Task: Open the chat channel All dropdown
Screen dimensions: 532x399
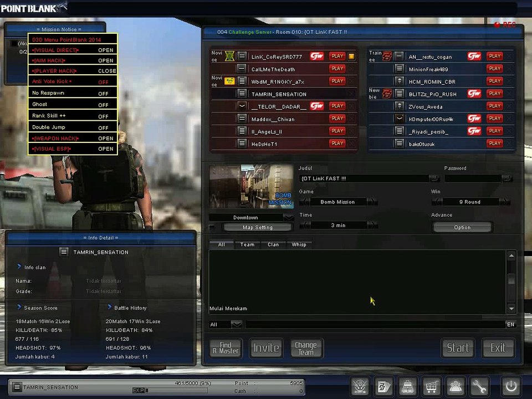Action: [x=237, y=324]
